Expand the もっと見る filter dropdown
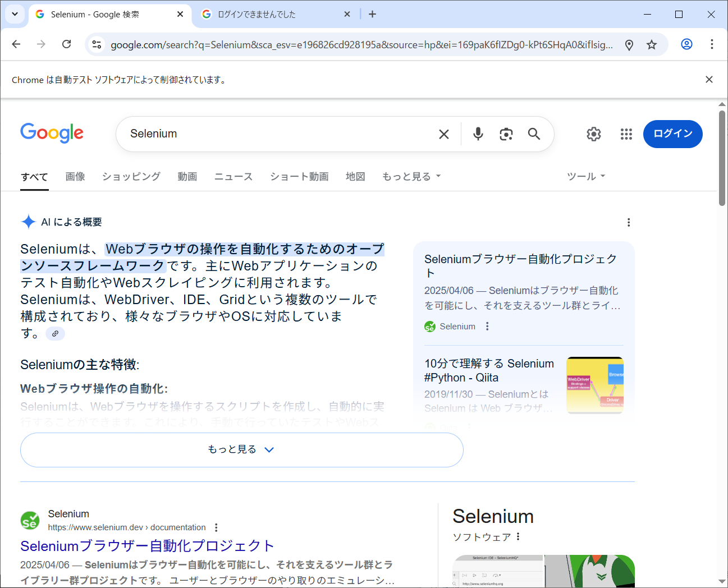Viewport: 728px width, 588px height. point(411,177)
